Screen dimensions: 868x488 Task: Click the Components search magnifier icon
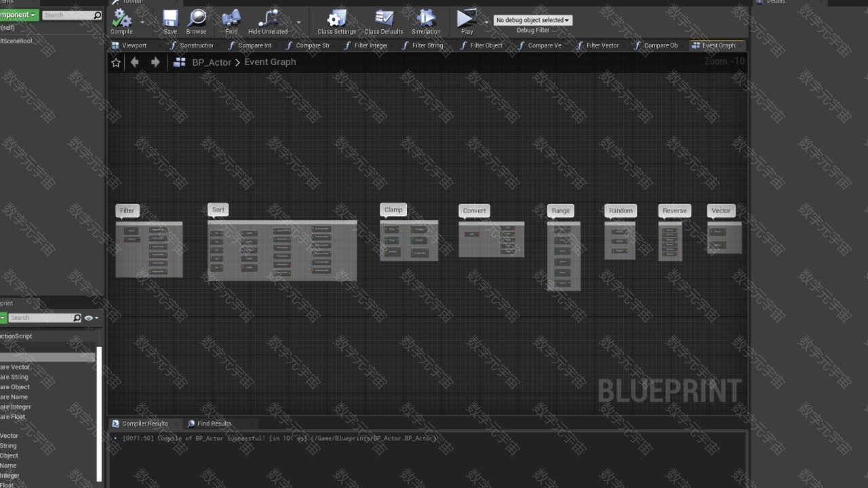tap(98, 15)
